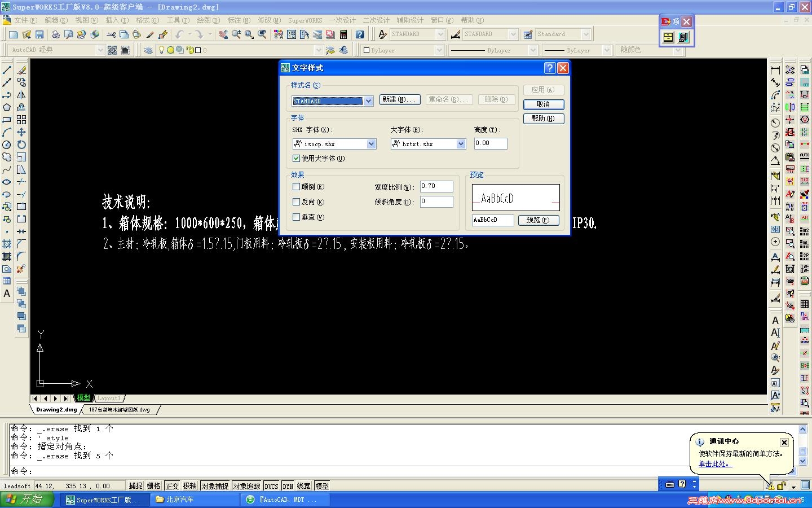Open a file with the Open icon

(27, 34)
